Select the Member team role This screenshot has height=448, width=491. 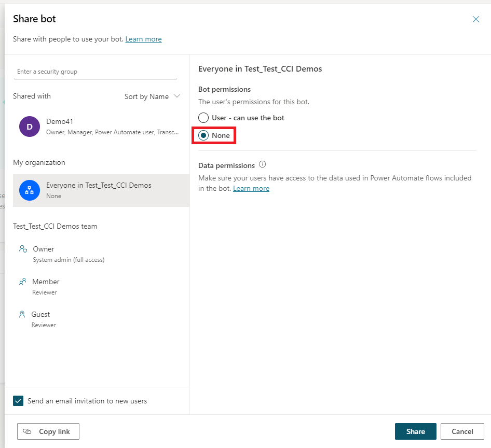pyautogui.click(x=46, y=282)
